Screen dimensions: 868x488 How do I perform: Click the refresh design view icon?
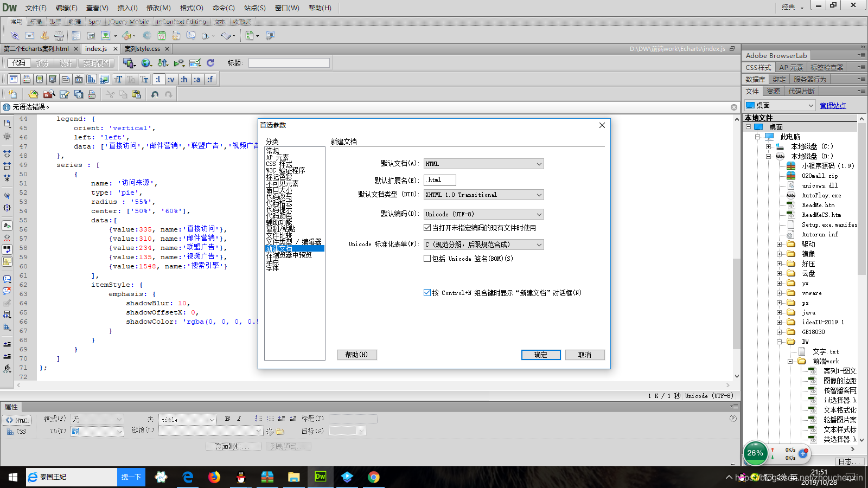click(x=210, y=63)
